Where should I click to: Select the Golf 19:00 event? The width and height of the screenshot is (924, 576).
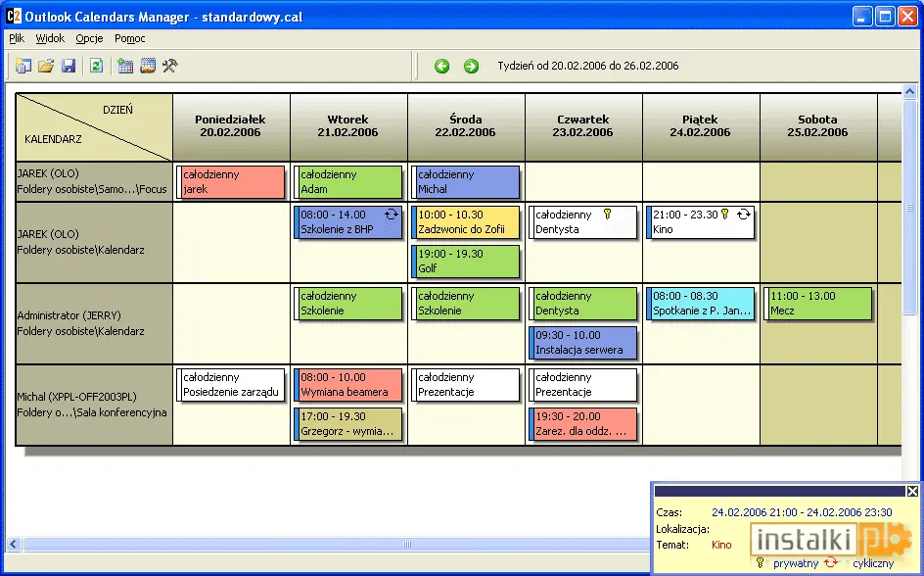click(466, 262)
